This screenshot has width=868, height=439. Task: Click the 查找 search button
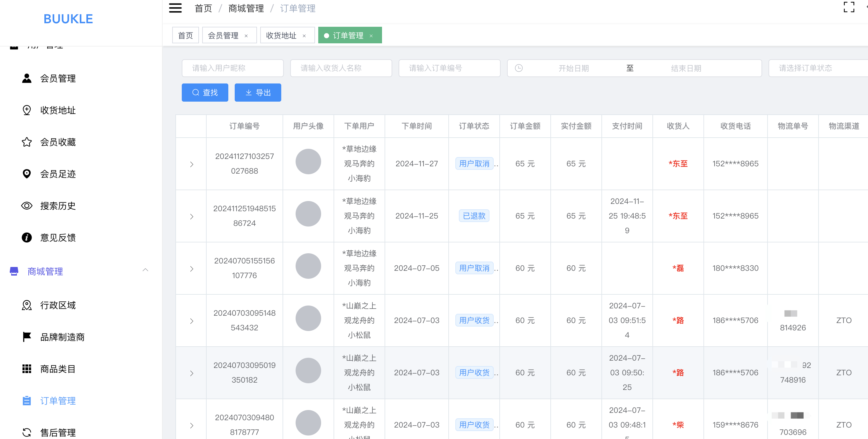(x=205, y=93)
